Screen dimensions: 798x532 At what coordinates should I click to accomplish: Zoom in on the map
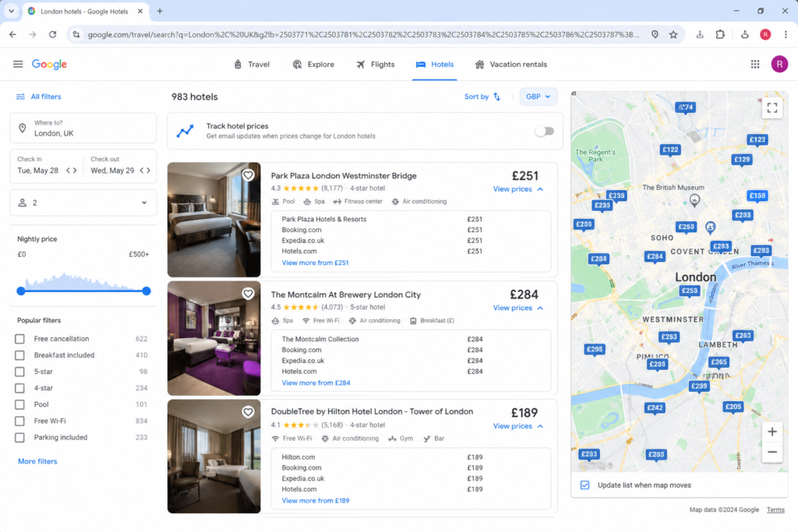(772, 432)
